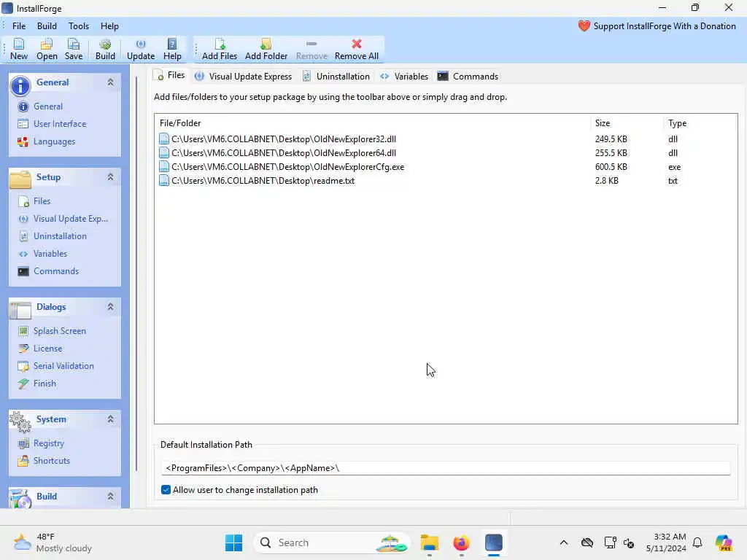The image size is (747, 560).
Task: Collapse the System sidebar group
Action: coord(111,419)
